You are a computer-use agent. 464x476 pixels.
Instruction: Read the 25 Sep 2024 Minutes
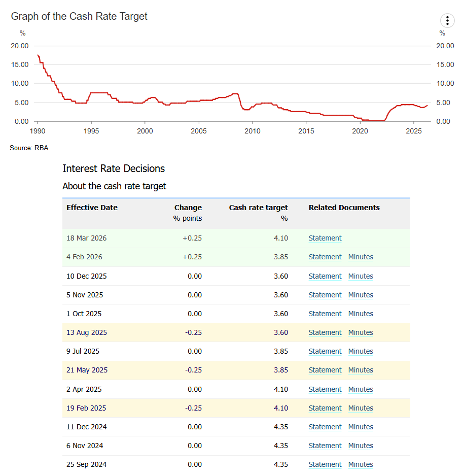point(361,464)
